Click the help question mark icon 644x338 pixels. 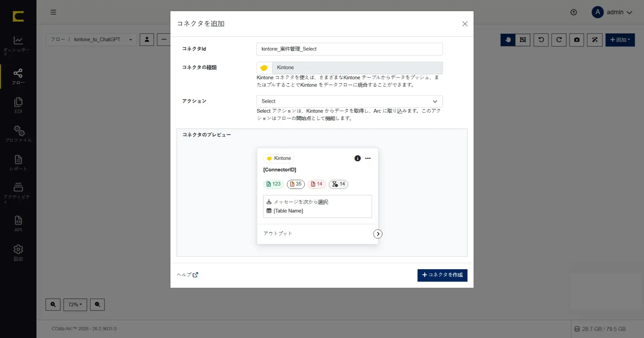[x=573, y=12]
